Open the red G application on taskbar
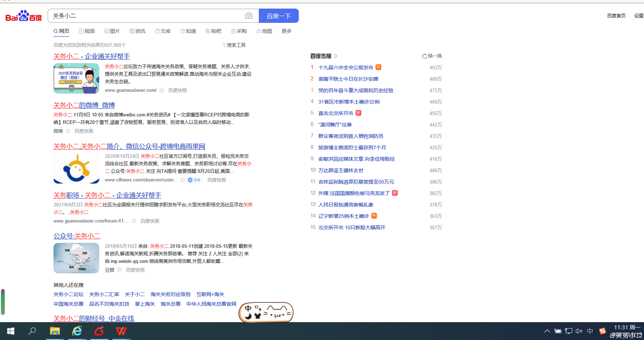The width and height of the screenshot is (644, 340). 99,331
